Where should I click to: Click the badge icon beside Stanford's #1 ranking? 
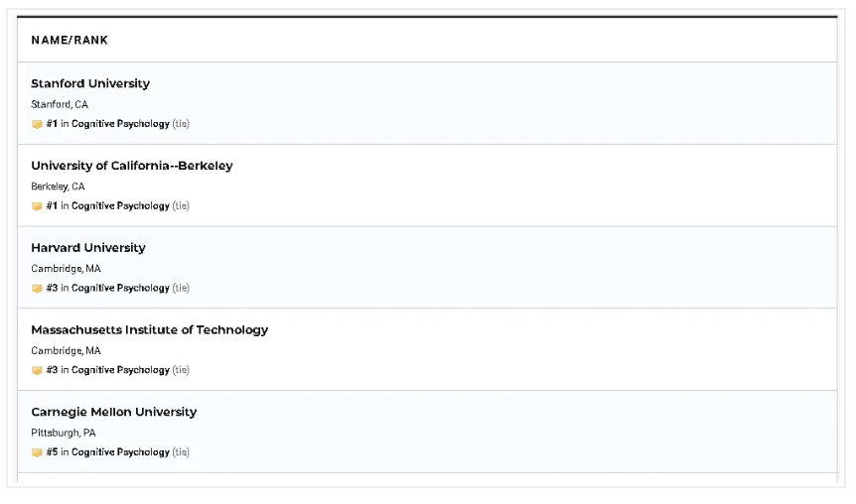click(37, 124)
